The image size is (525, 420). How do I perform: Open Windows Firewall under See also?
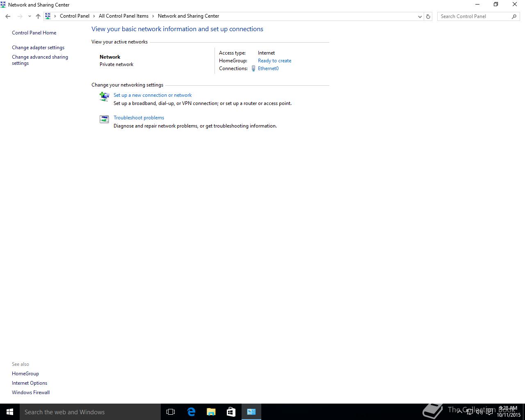31,393
